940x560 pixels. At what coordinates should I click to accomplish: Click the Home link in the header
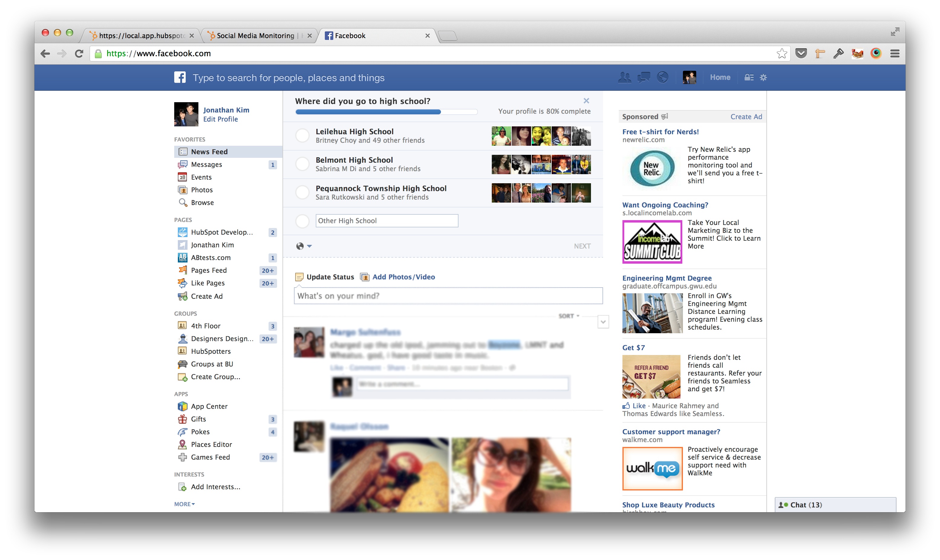click(x=720, y=77)
